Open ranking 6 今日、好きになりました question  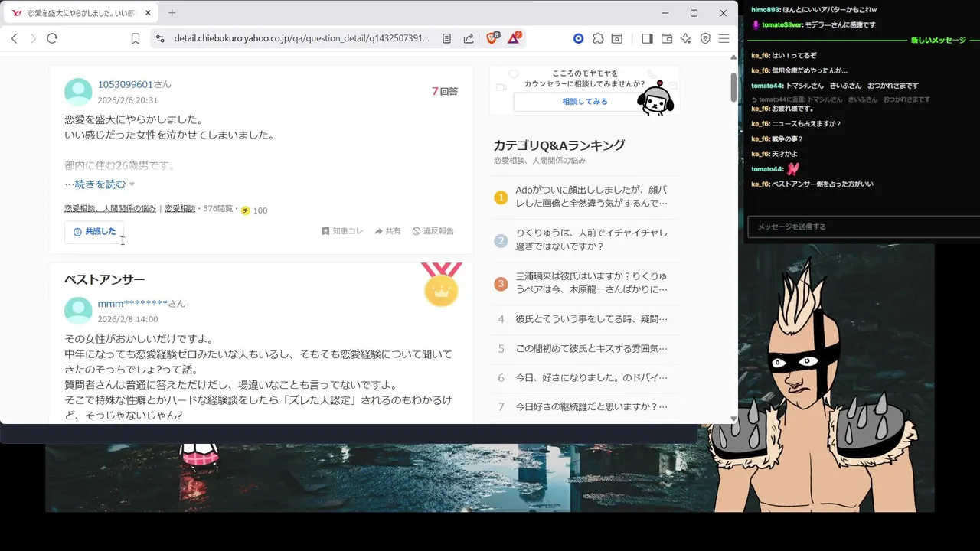pyautogui.click(x=592, y=377)
